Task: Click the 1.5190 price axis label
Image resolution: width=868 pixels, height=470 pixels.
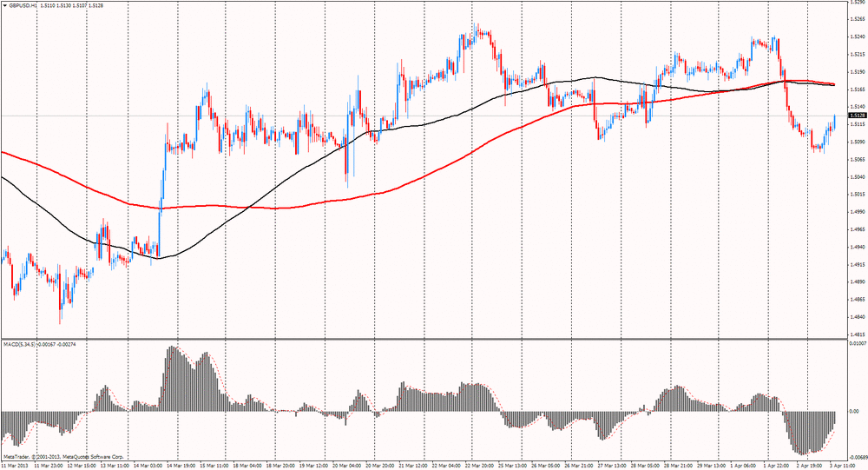Action: click(x=857, y=71)
